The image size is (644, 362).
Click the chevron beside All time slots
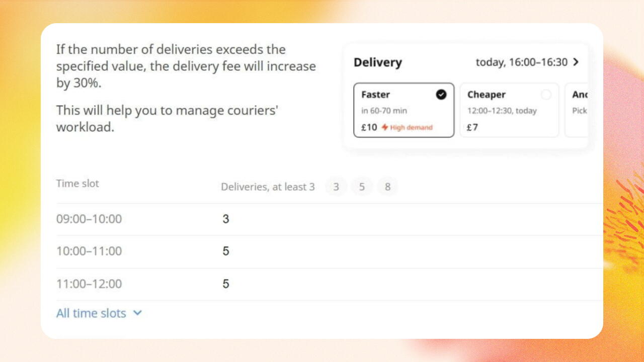click(137, 313)
